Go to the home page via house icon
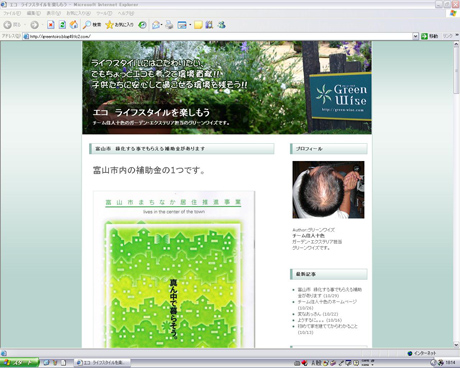Screen dimensions: 460x368 pyautogui.click(x=74, y=25)
